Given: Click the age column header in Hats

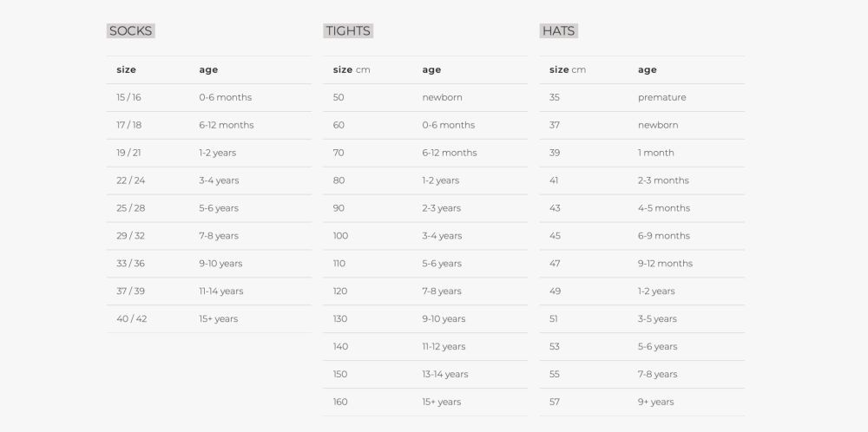Looking at the screenshot, I should 647,69.
